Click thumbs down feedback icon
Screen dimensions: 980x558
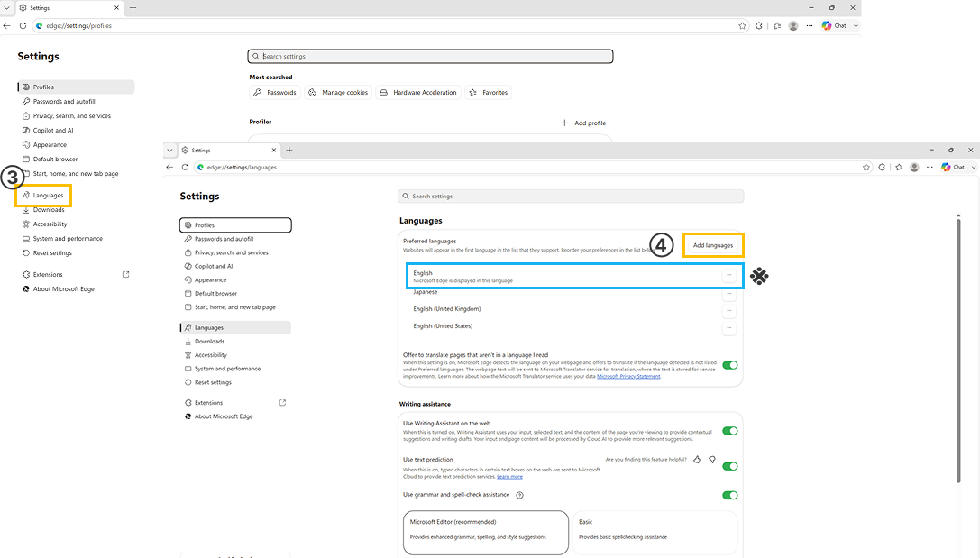coord(712,459)
